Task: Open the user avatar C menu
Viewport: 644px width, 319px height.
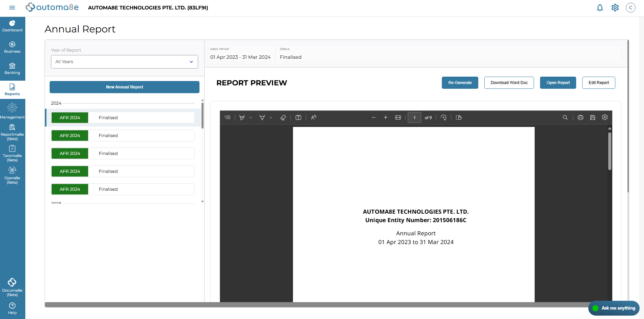Action: point(630,7)
